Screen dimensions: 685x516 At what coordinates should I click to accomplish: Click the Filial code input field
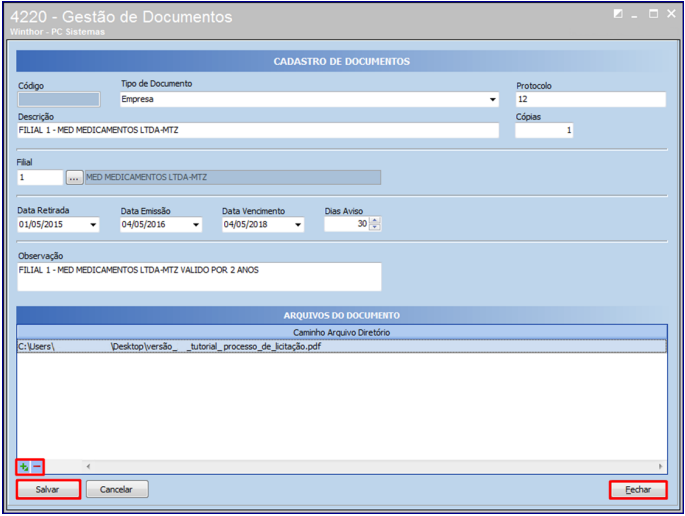40,177
